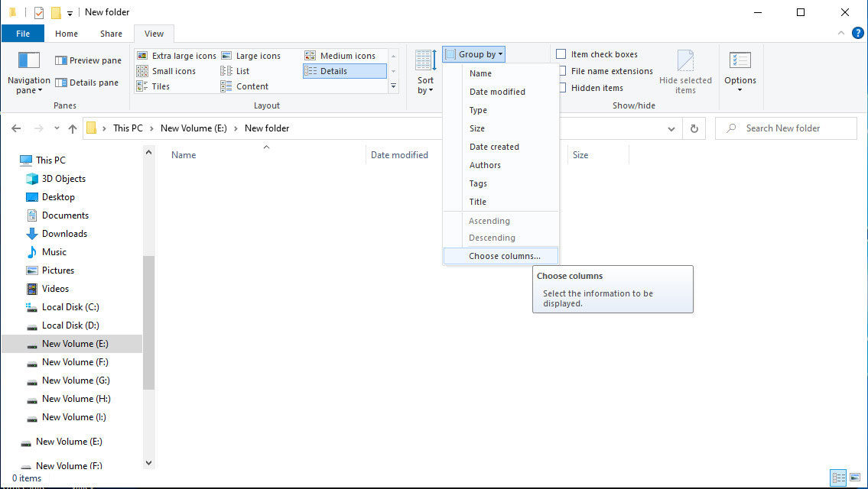868x489 pixels.
Task: Select Choose columns... menu entry
Action: 504,256
